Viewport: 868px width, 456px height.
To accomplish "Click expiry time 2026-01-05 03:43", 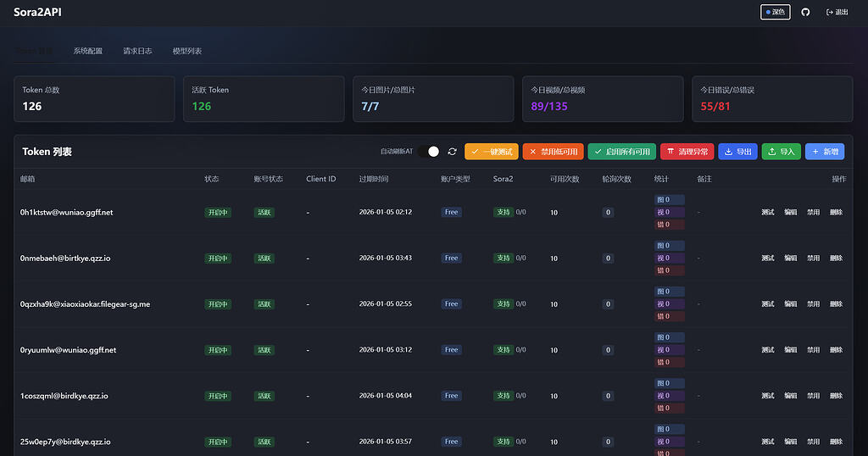I will 386,258.
